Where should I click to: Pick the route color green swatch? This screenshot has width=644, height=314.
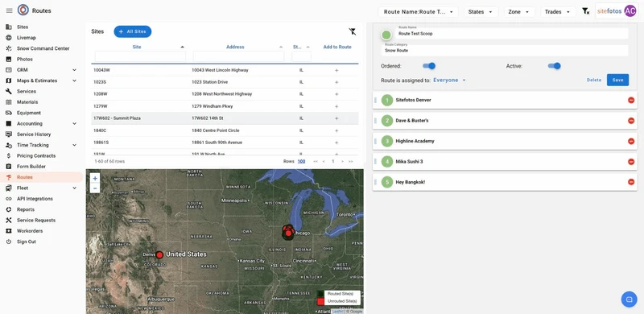[386, 35]
